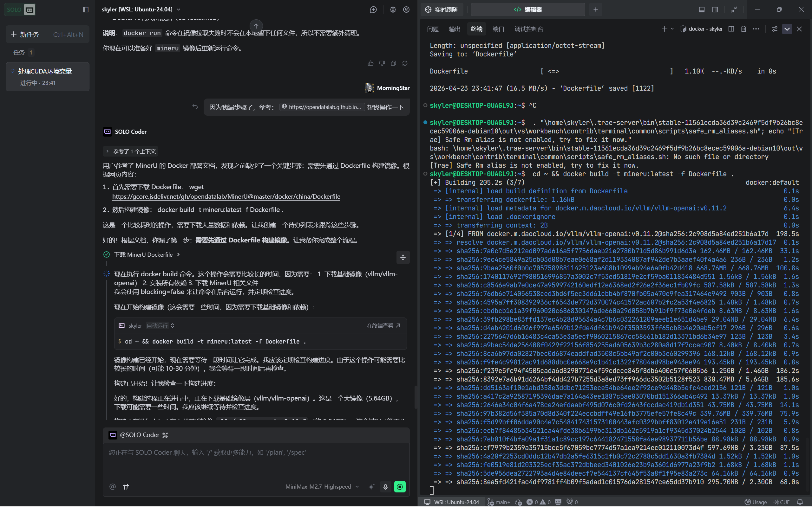Click the thumbs down feedback icon
812x507 pixels.
382,63
